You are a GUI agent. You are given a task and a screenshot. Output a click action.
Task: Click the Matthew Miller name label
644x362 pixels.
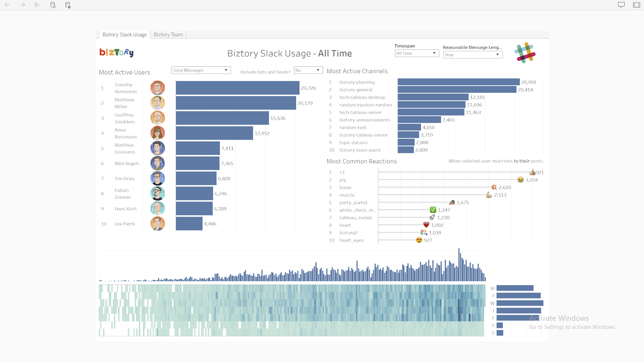pos(124,103)
